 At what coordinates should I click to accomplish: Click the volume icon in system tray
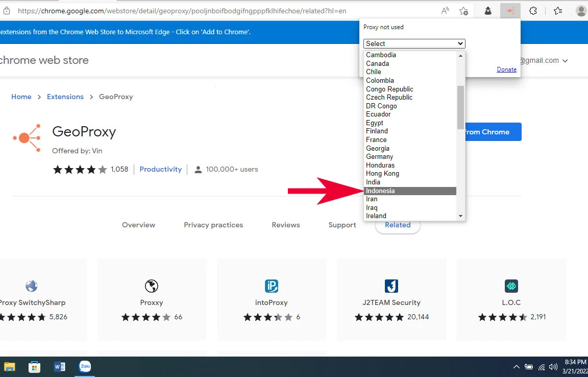tap(553, 367)
